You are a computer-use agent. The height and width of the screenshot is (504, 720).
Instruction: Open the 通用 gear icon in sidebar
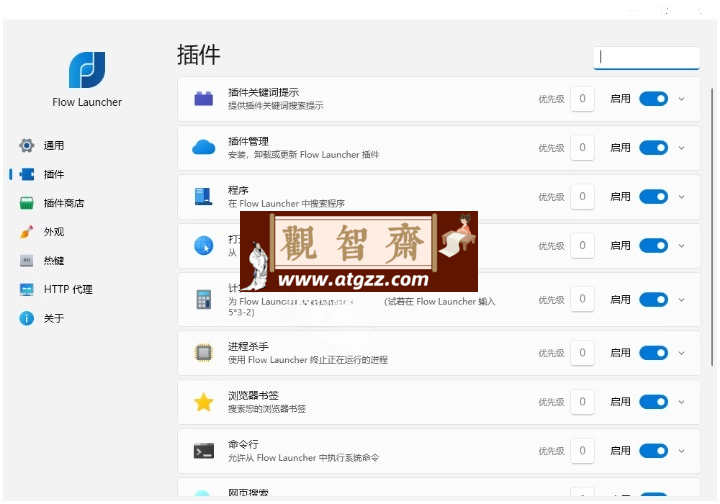point(27,146)
